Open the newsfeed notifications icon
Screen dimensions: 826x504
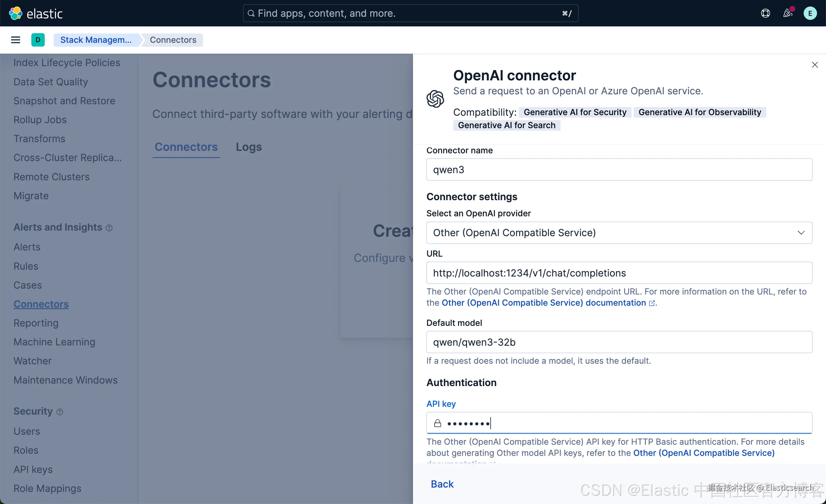[x=787, y=13]
